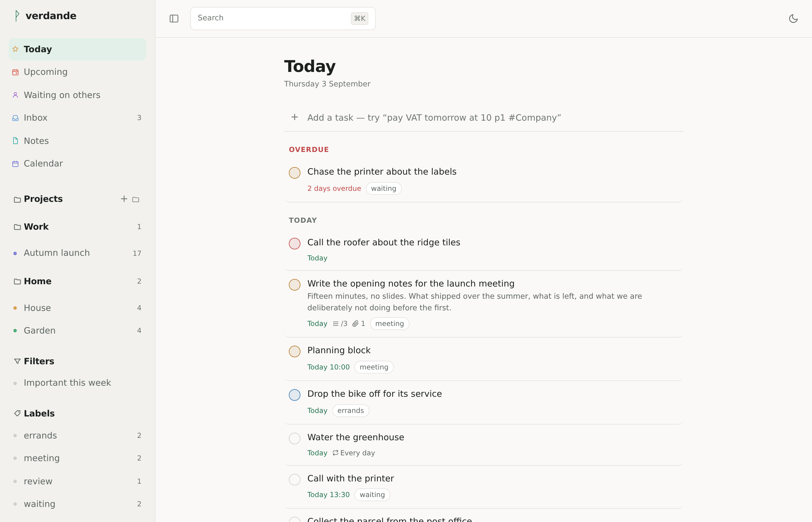Viewport: 812px width, 522px height.
Task: Collapse the Work folder
Action: [77, 227]
